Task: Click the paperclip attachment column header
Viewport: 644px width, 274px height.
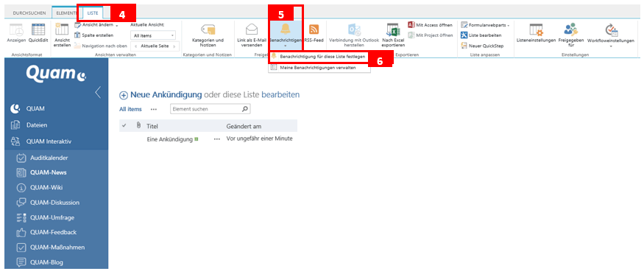Action: point(138,126)
